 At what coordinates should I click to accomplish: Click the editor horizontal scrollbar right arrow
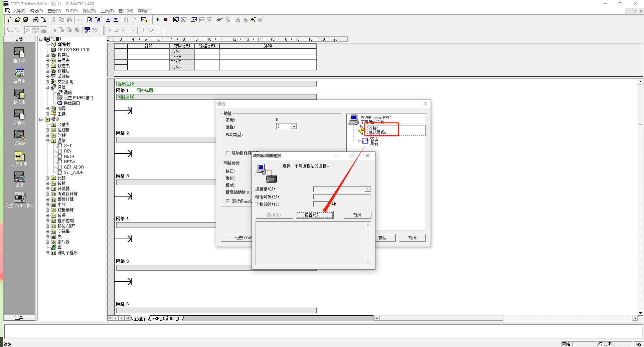(x=635, y=318)
